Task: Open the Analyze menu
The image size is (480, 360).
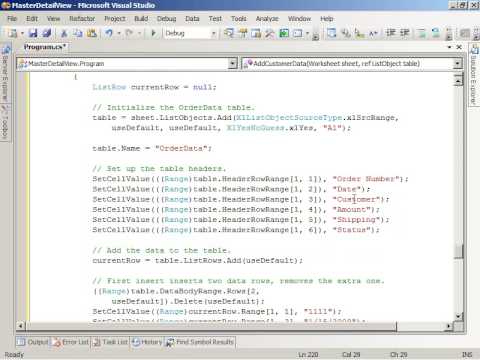Action: point(267,19)
